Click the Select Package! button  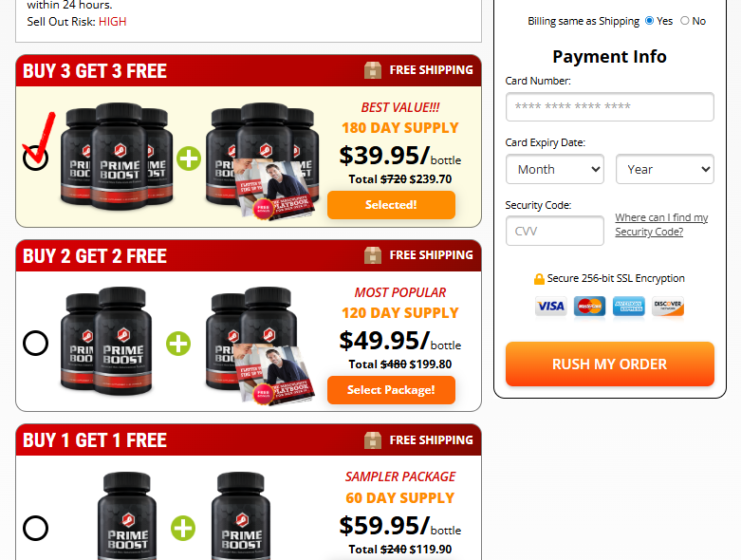click(x=391, y=390)
